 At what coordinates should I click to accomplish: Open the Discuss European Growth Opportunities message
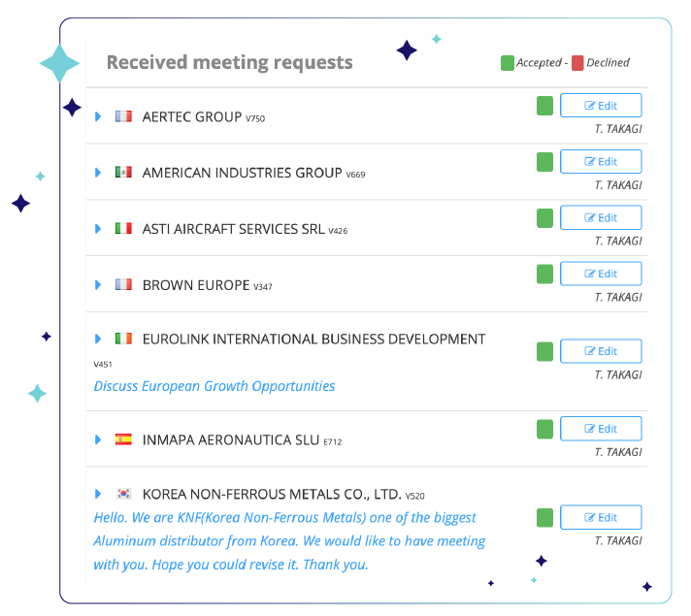214,386
